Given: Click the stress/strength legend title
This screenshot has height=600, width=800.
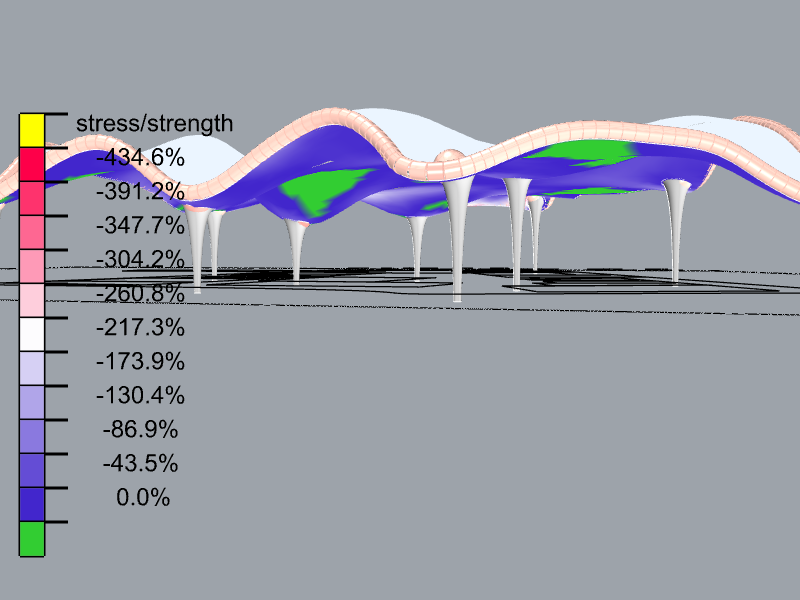Looking at the screenshot, I should (x=154, y=124).
